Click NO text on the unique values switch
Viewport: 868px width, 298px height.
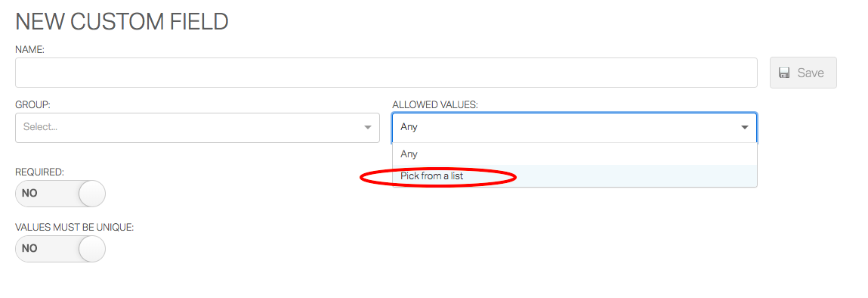29,249
